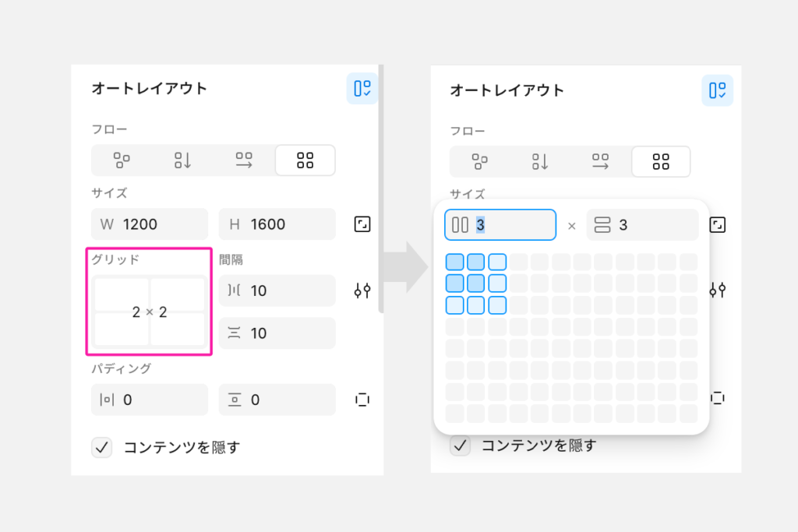Screen dimensions: 798x532
Task: Toggle right コンテンツを隠す checkbox
Action: [x=461, y=446]
